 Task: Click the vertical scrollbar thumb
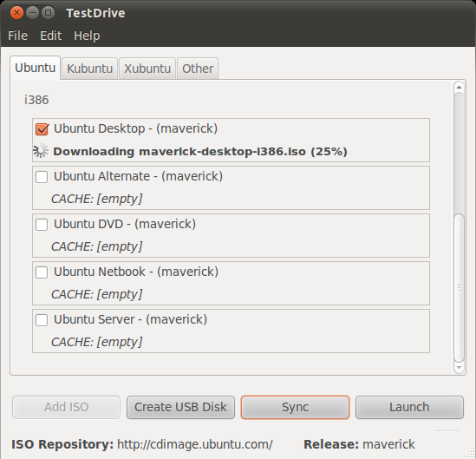click(459, 288)
